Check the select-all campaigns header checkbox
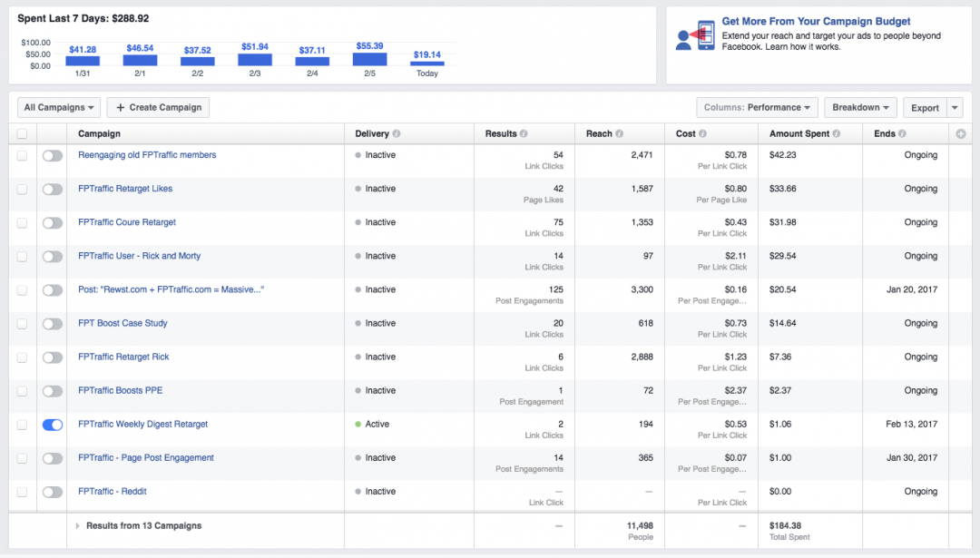Screen dimensions: 980x558 point(22,134)
